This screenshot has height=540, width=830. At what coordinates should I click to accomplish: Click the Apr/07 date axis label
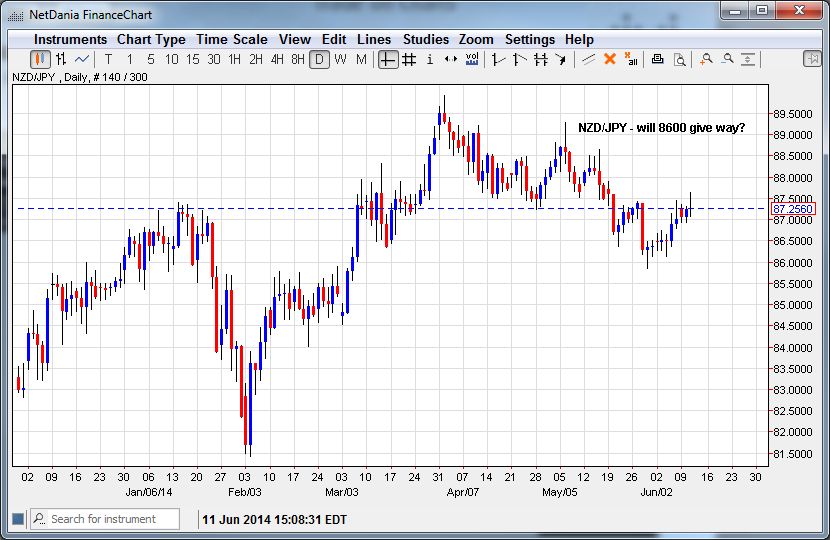[463, 492]
